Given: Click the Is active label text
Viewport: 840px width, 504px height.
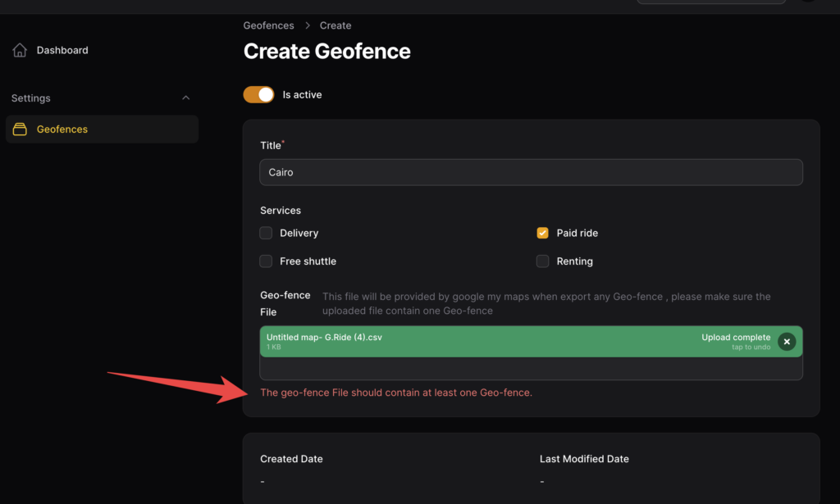Looking at the screenshot, I should (302, 95).
